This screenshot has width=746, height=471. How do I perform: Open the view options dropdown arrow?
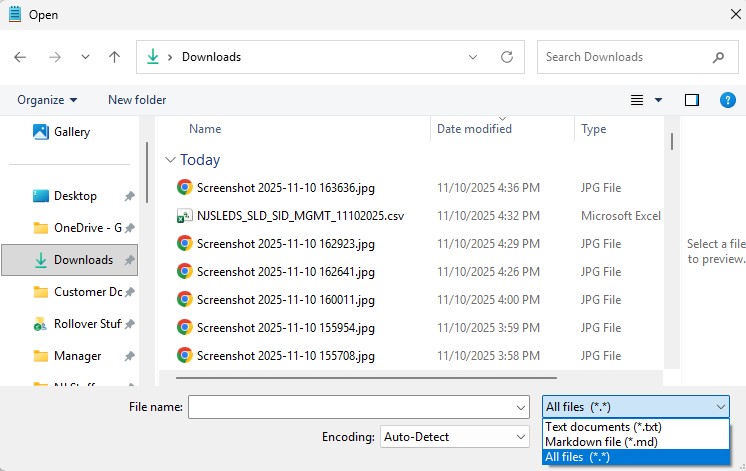pos(658,100)
